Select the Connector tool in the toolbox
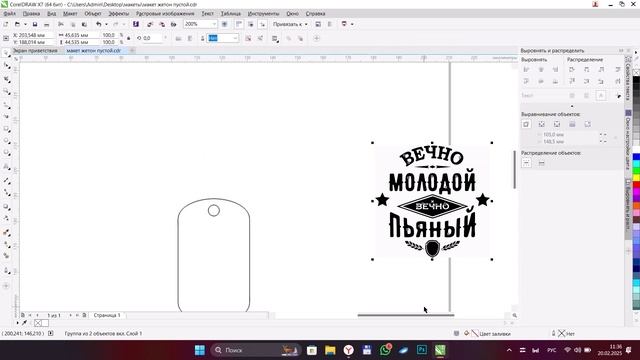The image size is (640, 360). click(x=6, y=192)
